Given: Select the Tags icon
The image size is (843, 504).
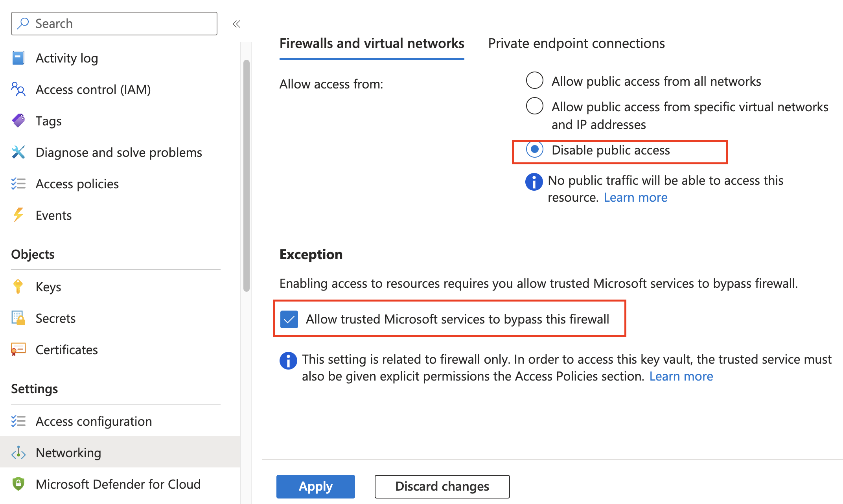Looking at the screenshot, I should [x=18, y=121].
